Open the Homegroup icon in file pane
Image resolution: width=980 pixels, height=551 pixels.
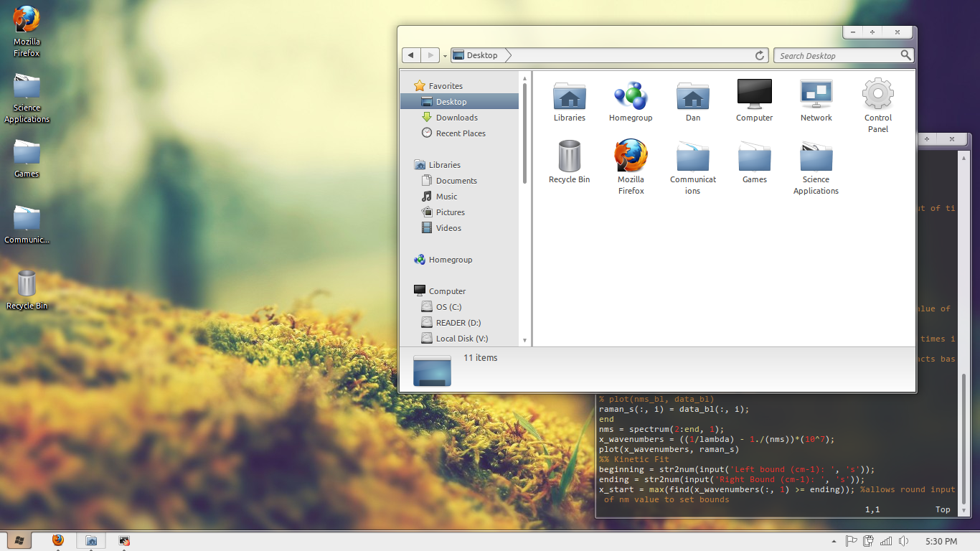point(631,96)
